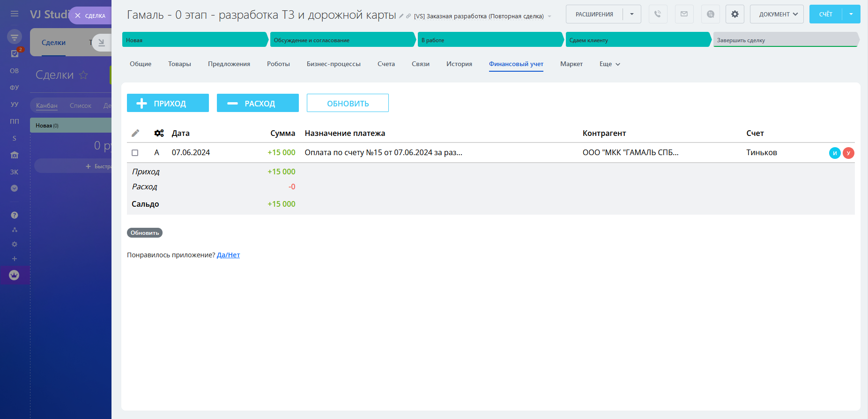The image size is (868, 419).
Task: Open deal settings gear icon
Action: 734,14
